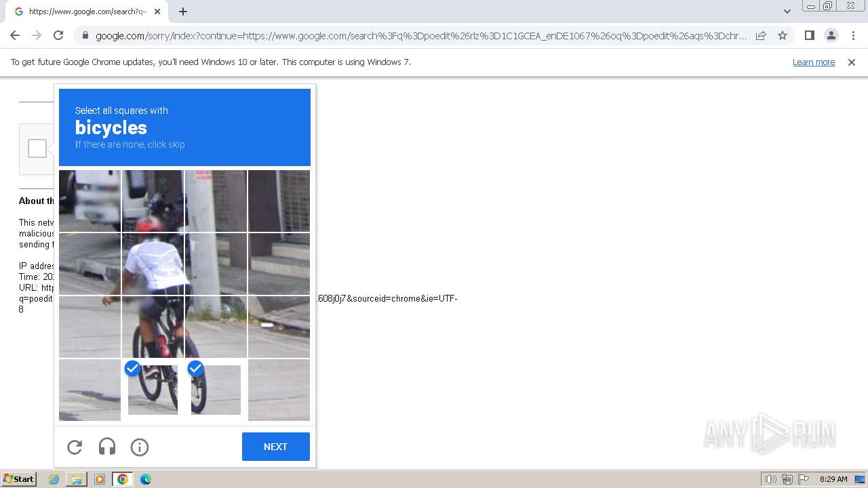The height and width of the screenshot is (488, 868).
Task: Tick the I'm not a robot checkbox
Action: [37, 148]
